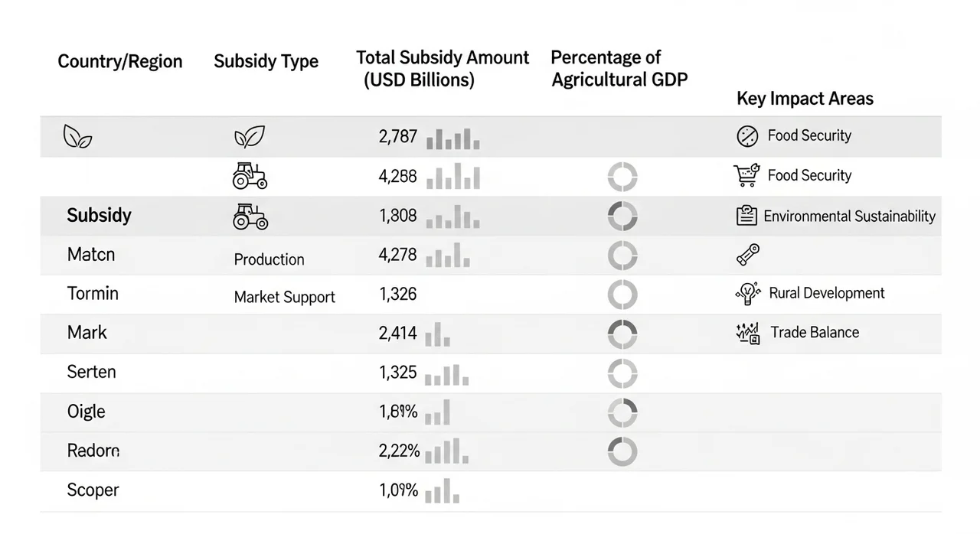Open the Production subsidy type label

269,259
